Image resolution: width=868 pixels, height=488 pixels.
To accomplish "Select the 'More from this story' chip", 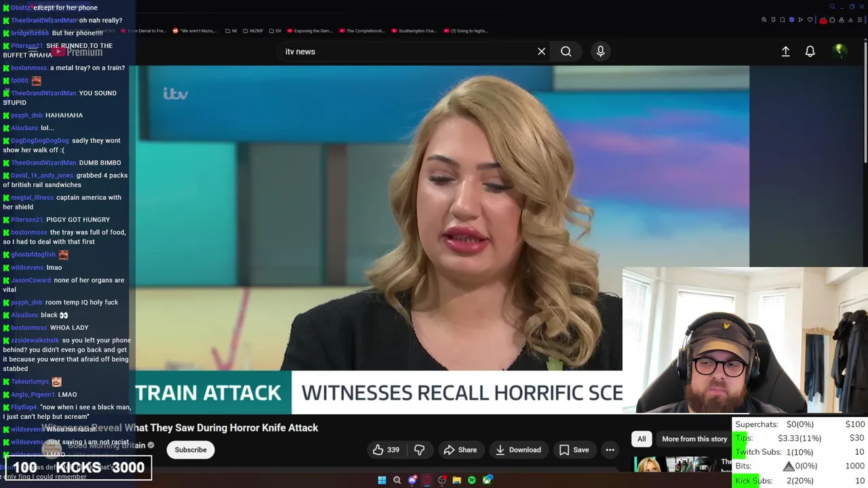I will [x=694, y=439].
